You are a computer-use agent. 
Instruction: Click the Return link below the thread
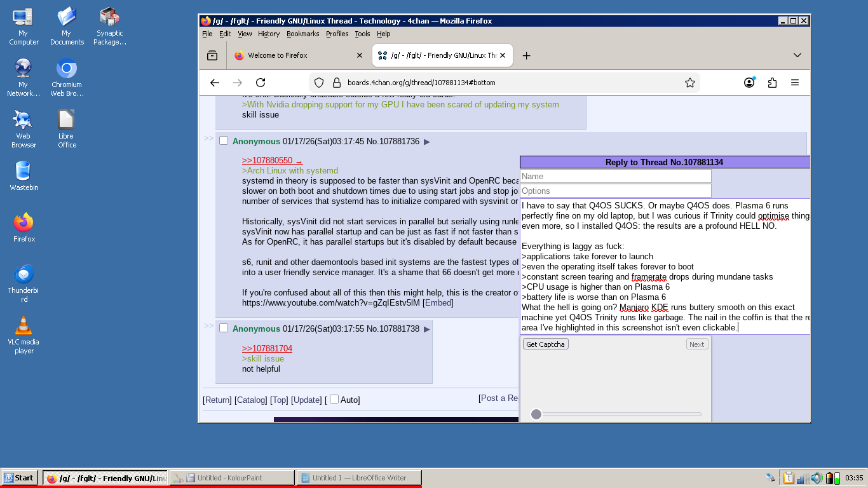coord(217,400)
